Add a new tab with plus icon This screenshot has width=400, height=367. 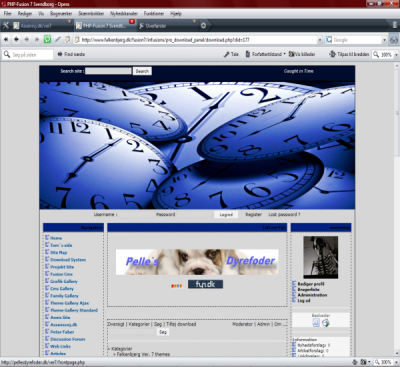[203, 25]
